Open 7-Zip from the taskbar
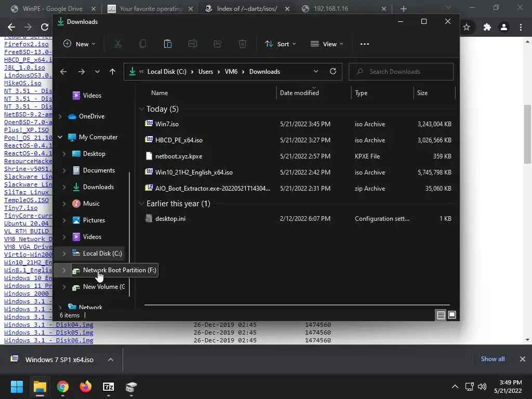 click(108, 387)
